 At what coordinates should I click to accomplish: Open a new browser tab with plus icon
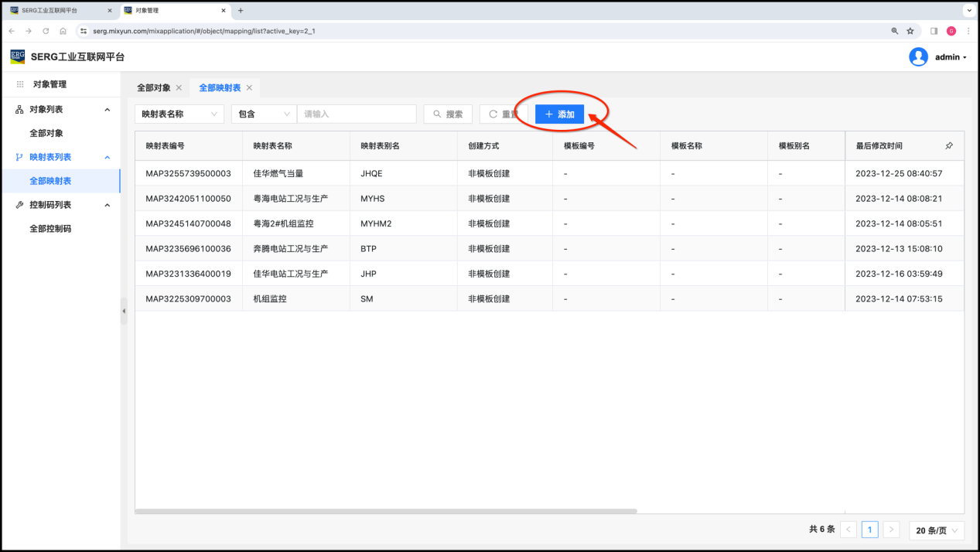click(241, 11)
